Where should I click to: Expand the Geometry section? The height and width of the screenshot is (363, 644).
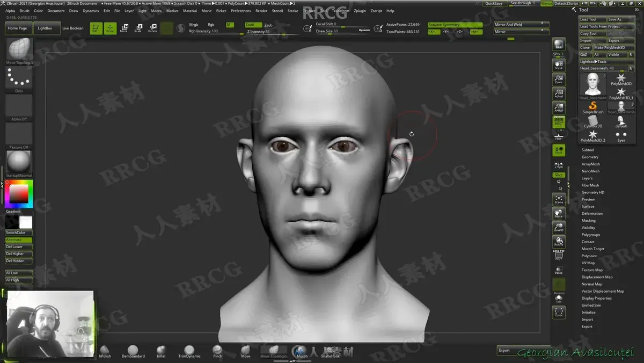point(590,157)
